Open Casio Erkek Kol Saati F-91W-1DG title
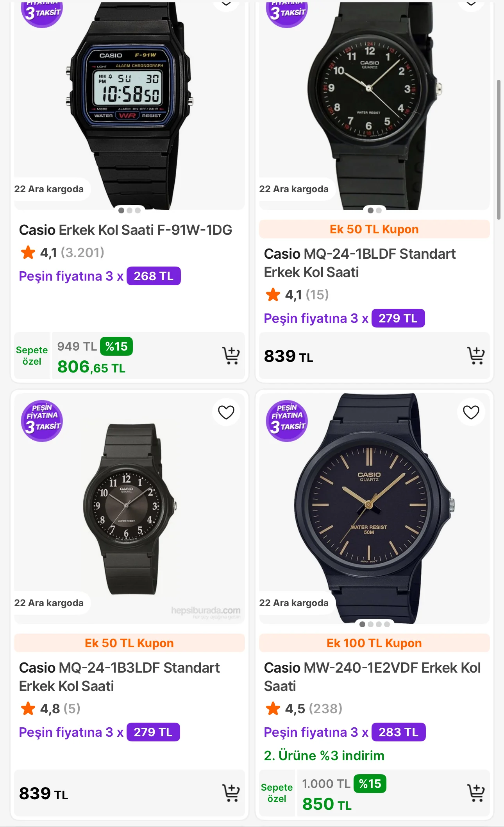 click(x=125, y=230)
